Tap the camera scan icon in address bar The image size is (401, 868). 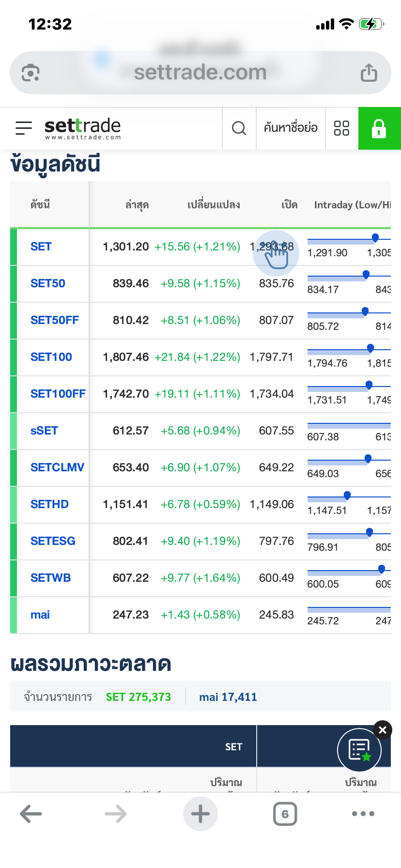tap(31, 73)
